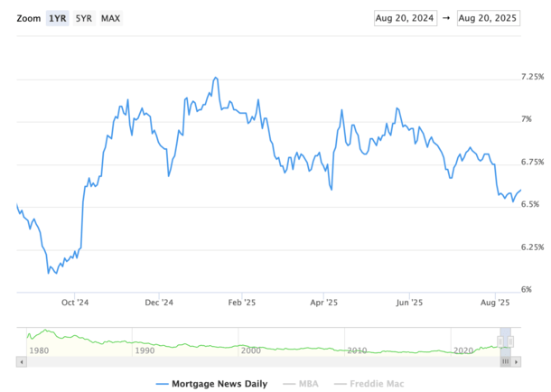Click the Jun '25 axis label
The height and width of the screenshot is (392, 551).
tap(409, 303)
